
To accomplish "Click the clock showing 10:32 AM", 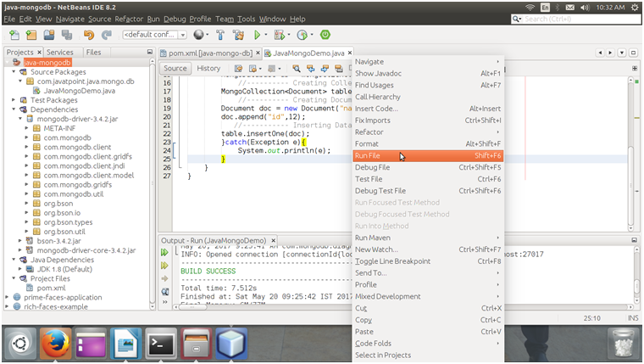I will (x=610, y=8).
